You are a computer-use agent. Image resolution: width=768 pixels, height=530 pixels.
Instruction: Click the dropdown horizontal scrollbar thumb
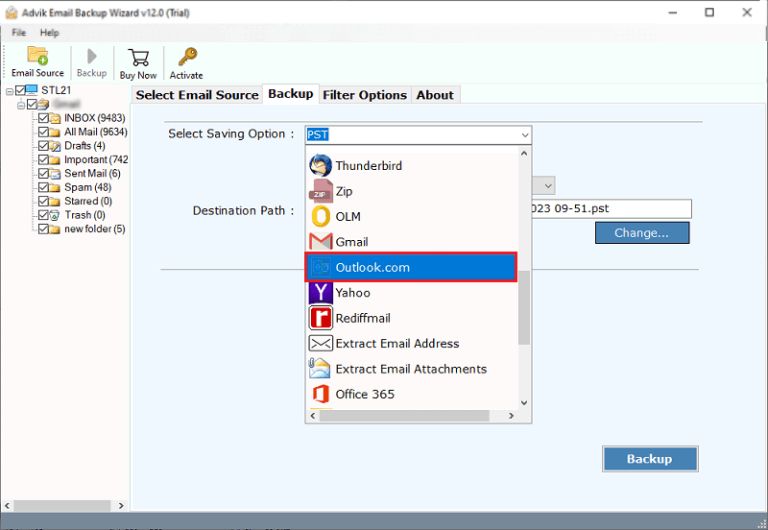[x=404, y=415]
